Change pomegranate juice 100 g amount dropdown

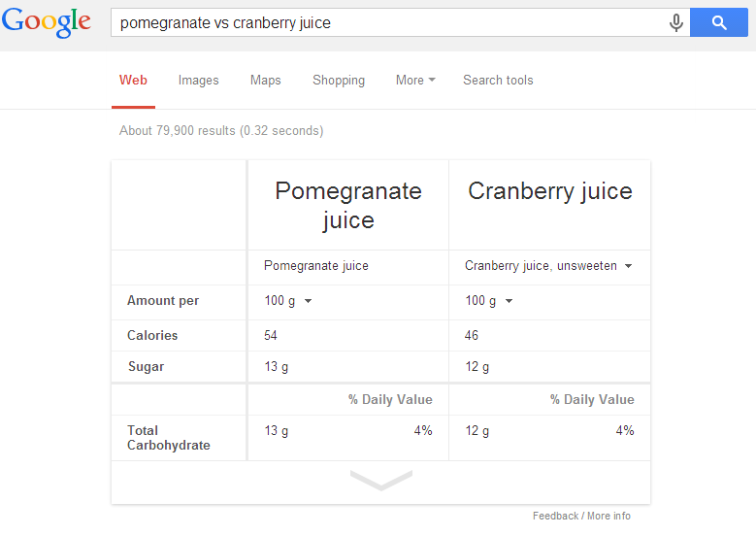(x=288, y=301)
